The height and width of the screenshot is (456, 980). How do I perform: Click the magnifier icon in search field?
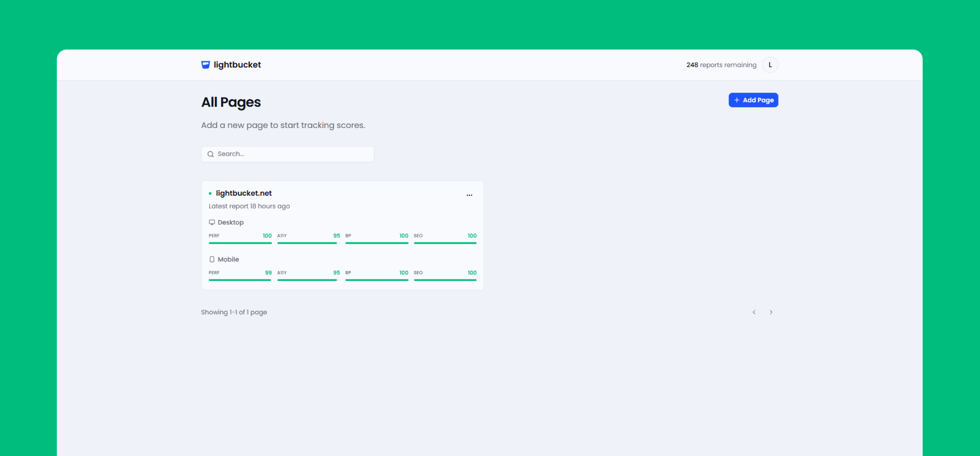[x=211, y=154]
